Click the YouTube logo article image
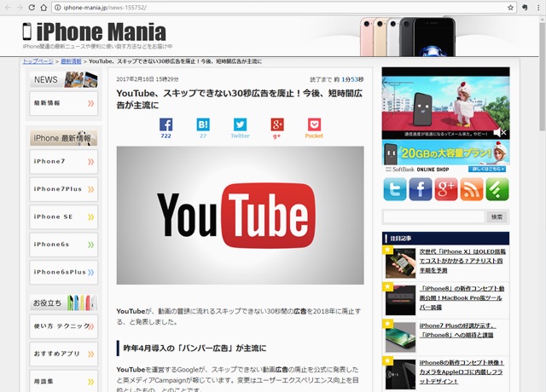Image resolution: width=546 pixels, height=392 pixels. coord(240,215)
